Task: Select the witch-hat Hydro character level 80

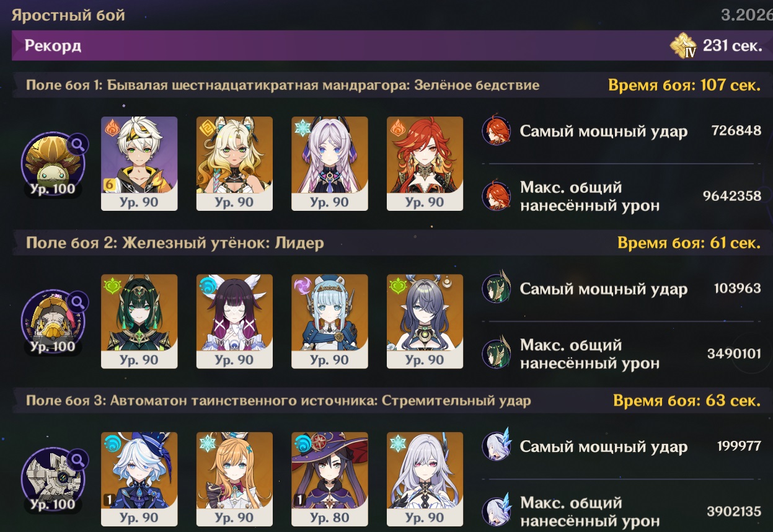Action: pyautogui.click(x=329, y=479)
